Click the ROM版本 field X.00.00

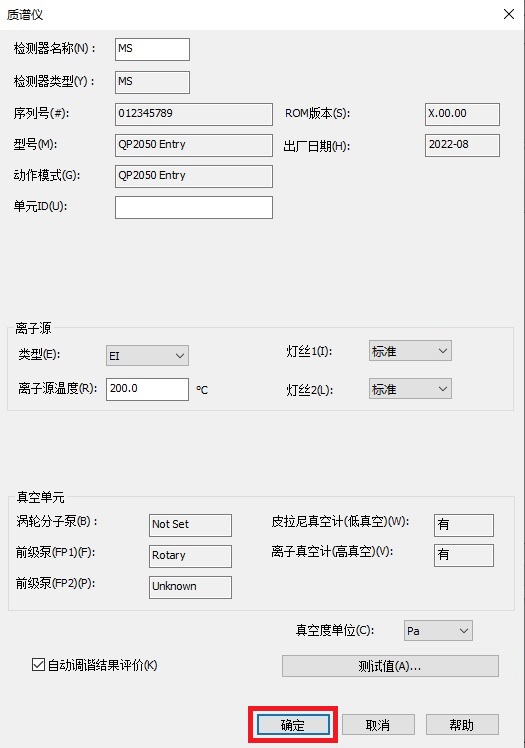tap(462, 114)
